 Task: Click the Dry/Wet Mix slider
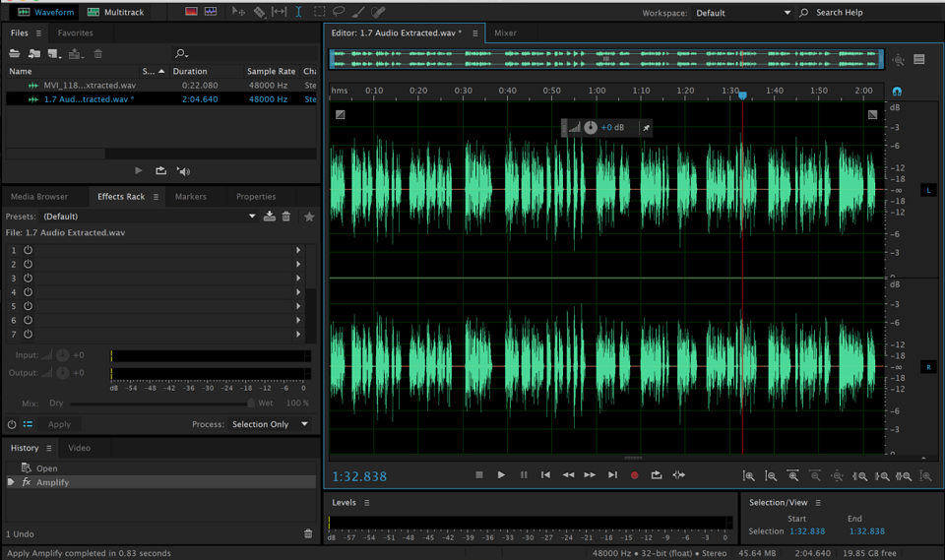tap(161, 404)
